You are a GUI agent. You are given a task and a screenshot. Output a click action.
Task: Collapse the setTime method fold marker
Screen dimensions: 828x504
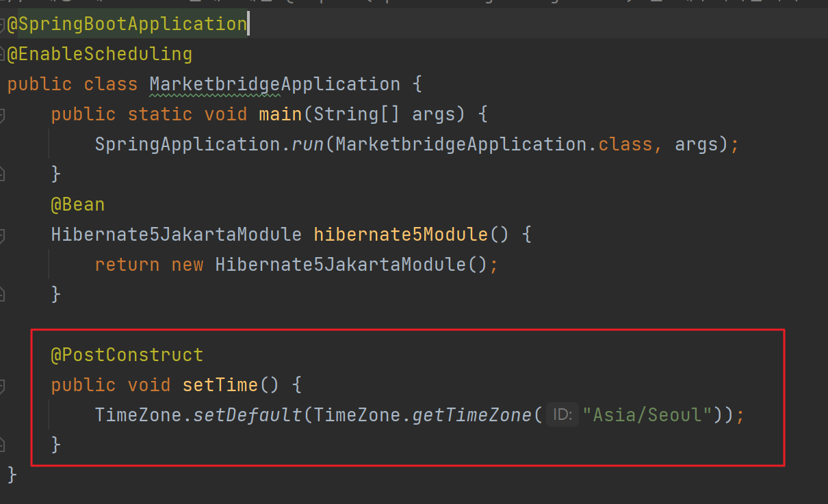pyautogui.click(x=2, y=386)
